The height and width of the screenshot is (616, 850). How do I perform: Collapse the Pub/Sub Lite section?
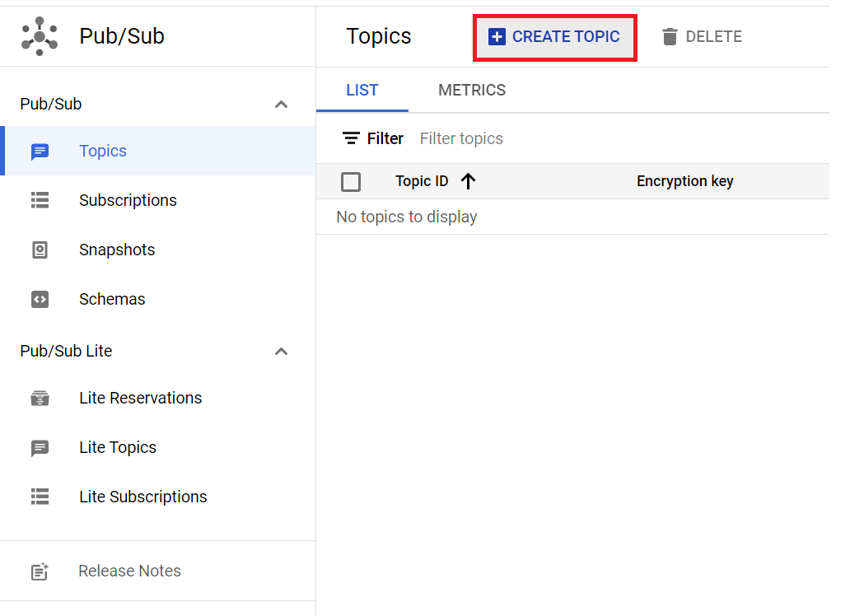coord(281,352)
